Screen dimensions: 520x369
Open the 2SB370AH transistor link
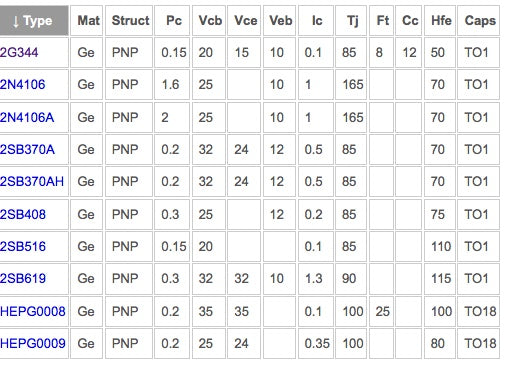(32, 182)
